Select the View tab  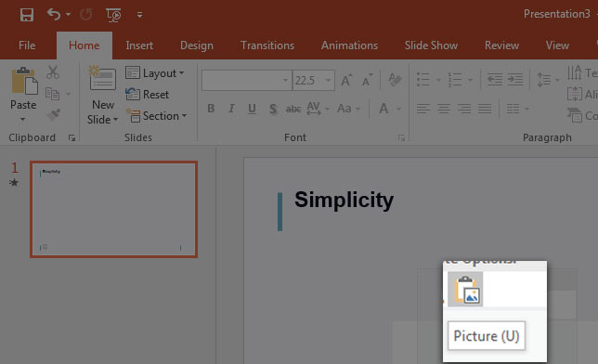coord(557,45)
